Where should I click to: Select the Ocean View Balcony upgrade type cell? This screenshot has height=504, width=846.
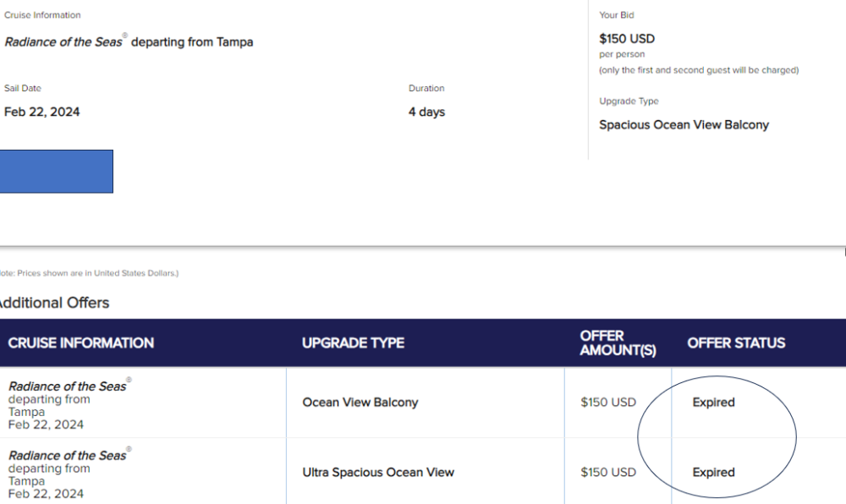[x=360, y=403]
